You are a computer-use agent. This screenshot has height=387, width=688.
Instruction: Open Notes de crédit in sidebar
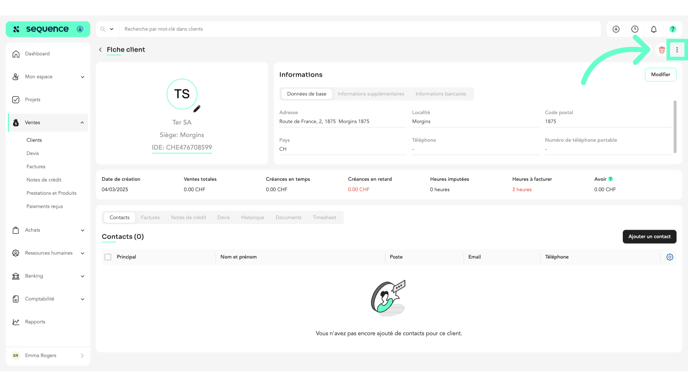pos(43,180)
